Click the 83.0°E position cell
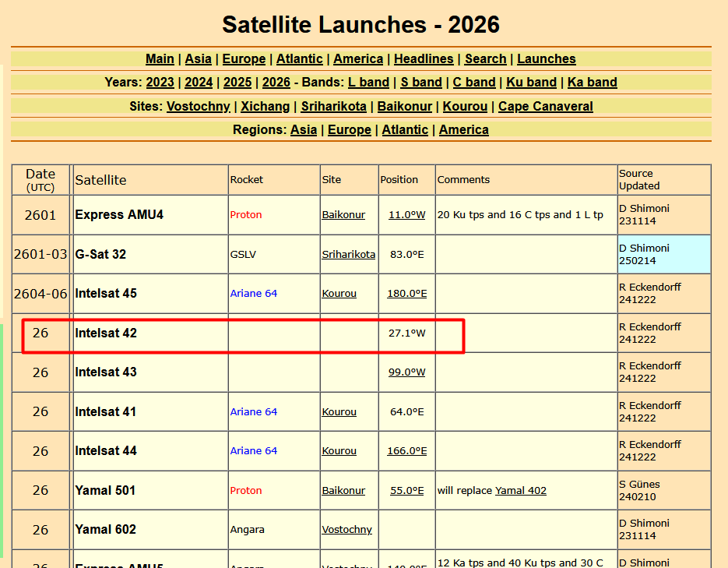 point(406,255)
